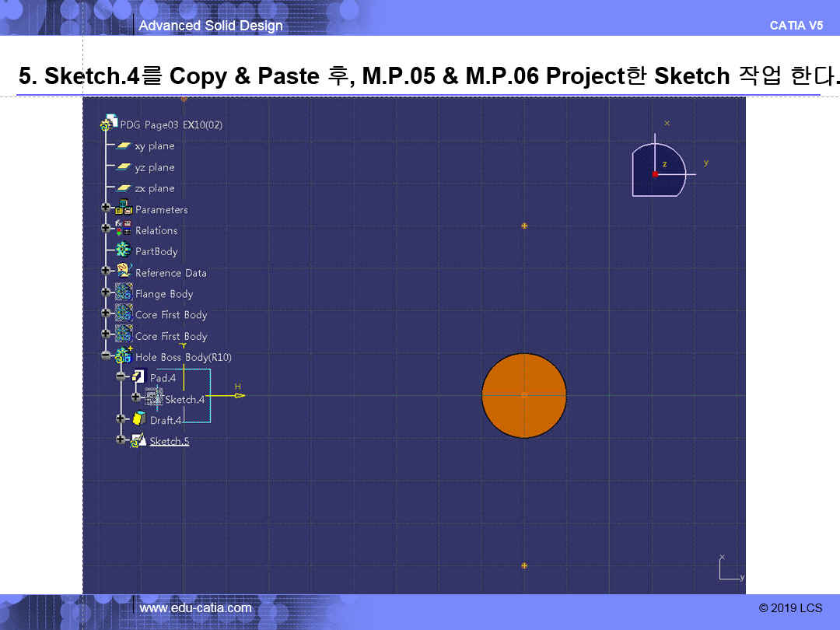Viewport: 840px width, 630px height.
Task: Collapse the Pad.4 node
Action: [x=121, y=377]
